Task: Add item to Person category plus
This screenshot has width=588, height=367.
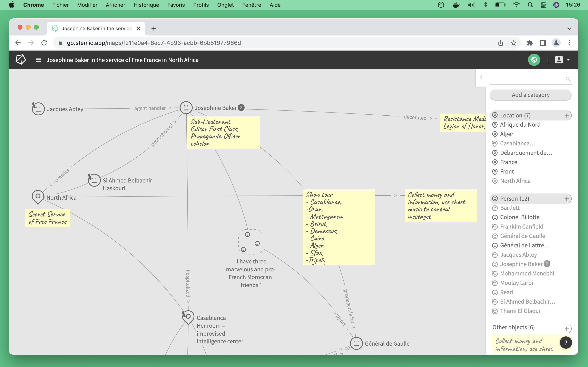Action: click(x=567, y=199)
